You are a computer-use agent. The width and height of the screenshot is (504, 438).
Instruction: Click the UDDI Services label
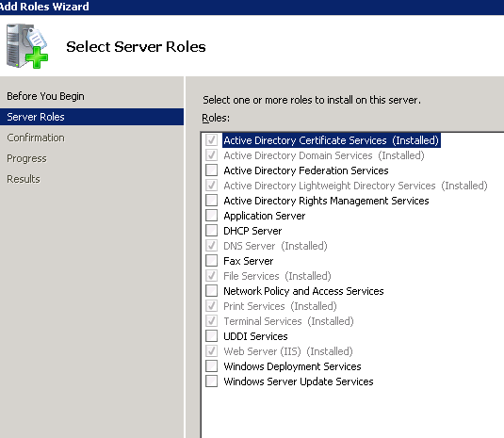255,336
